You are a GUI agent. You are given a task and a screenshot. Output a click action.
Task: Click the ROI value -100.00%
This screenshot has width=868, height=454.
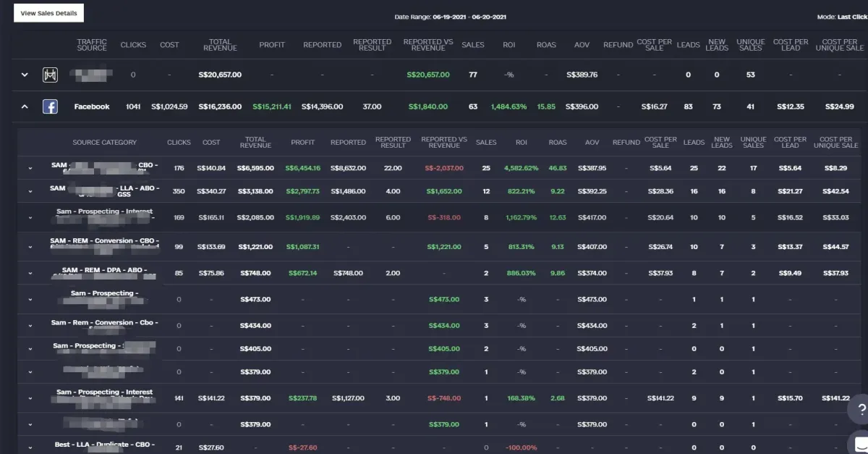[x=522, y=447]
